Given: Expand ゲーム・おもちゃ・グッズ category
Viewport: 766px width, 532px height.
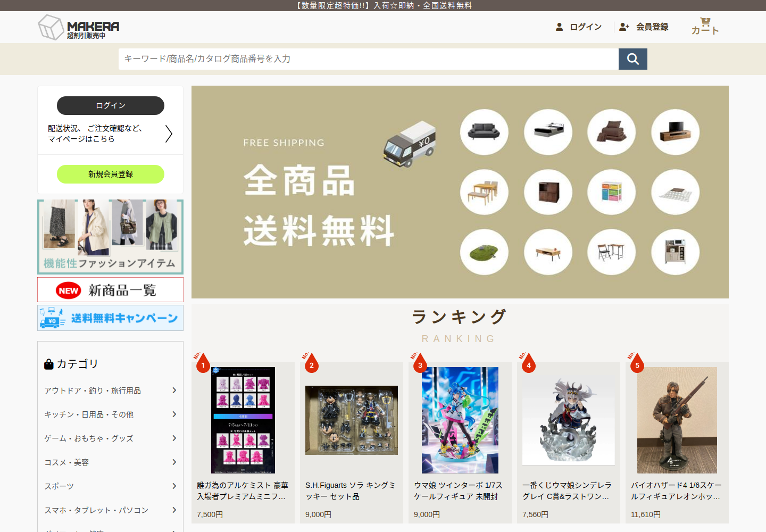Looking at the screenshot, I should point(111,438).
